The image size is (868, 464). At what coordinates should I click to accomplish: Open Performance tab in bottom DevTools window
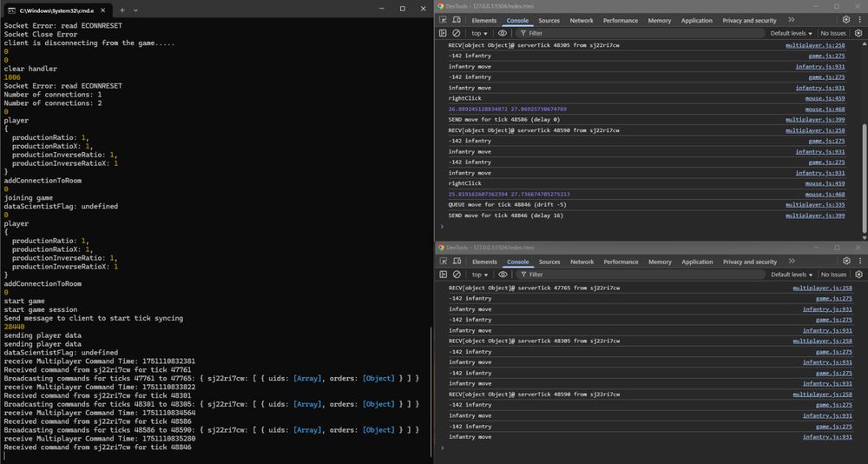621,262
